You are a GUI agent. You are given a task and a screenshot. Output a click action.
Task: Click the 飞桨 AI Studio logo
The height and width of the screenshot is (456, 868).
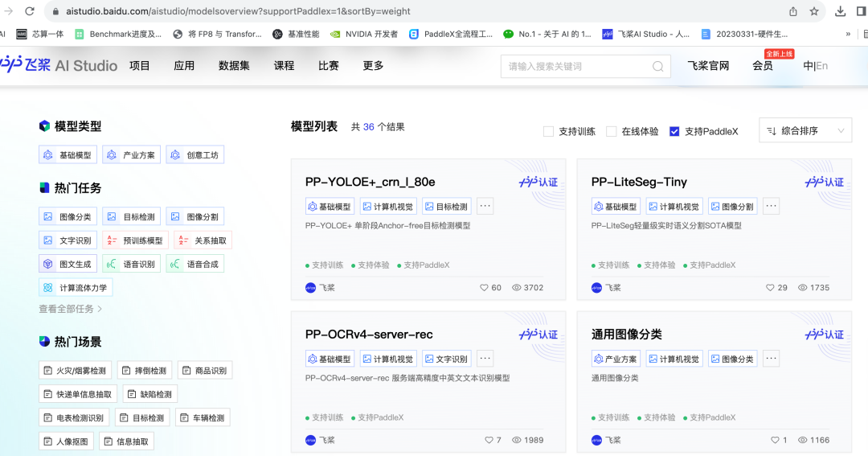click(x=59, y=65)
